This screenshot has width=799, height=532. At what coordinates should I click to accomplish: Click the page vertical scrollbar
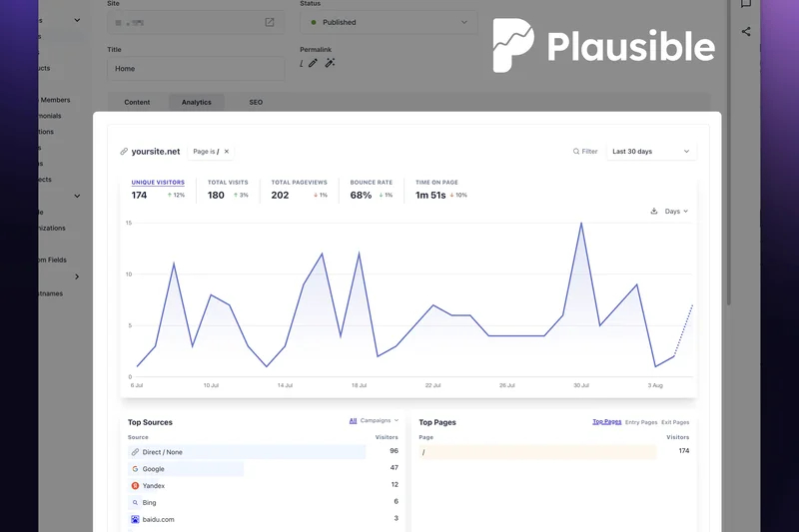click(x=729, y=153)
